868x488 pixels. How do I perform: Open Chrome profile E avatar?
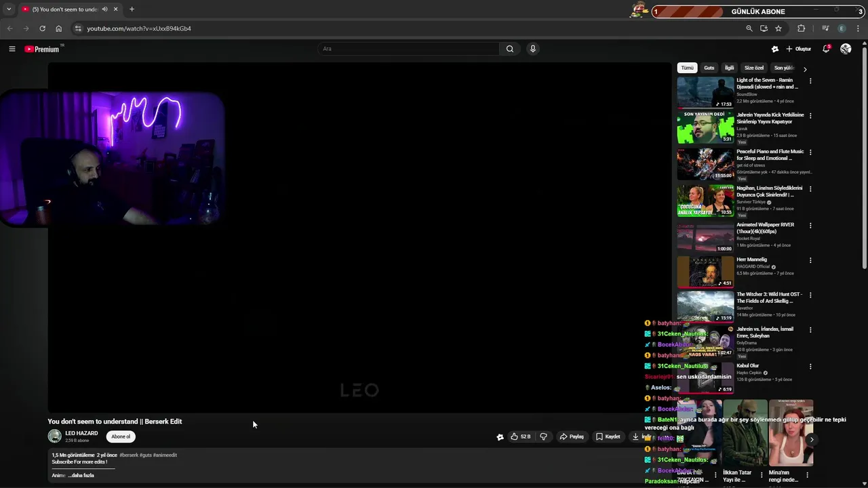[x=842, y=28]
